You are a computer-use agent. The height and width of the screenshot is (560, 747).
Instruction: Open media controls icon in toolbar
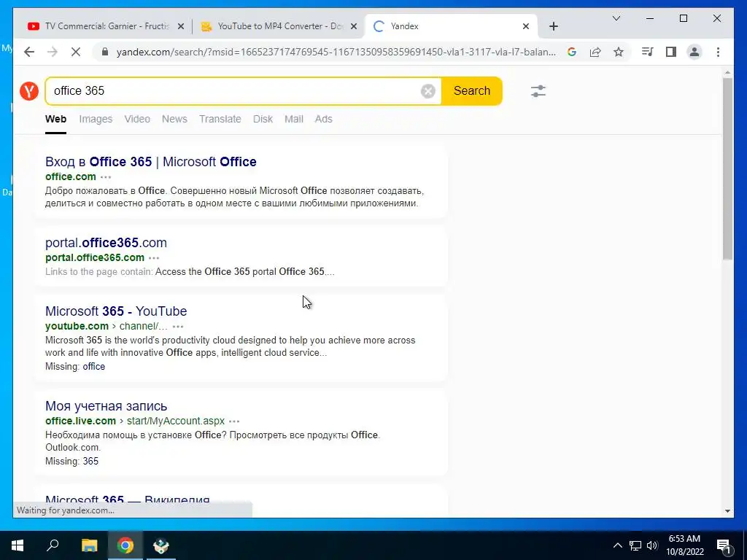pyautogui.click(x=648, y=52)
